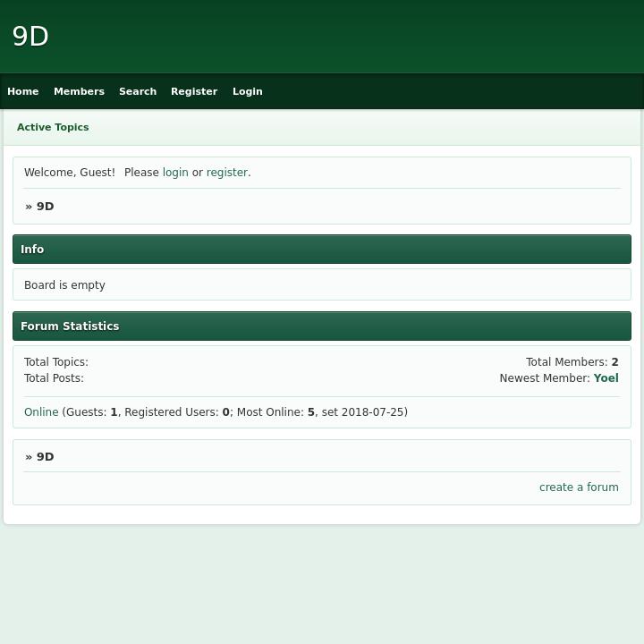This screenshot has height=644, width=644.
Task: Click the Forum Statistics section header
Action: pyautogui.click(x=70, y=326)
